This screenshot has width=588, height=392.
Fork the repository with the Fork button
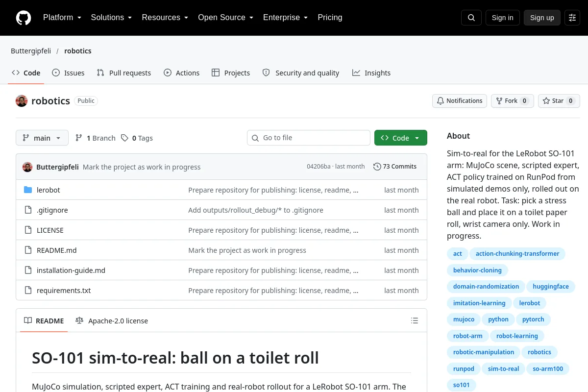(x=512, y=101)
